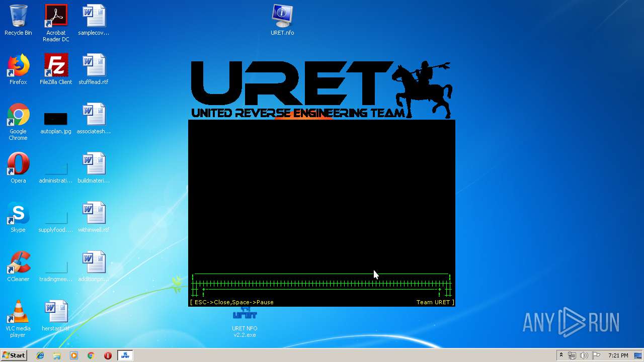Image resolution: width=644 pixels, height=362 pixels.
Task: Select the URET.nfo file icon
Action: click(x=282, y=21)
